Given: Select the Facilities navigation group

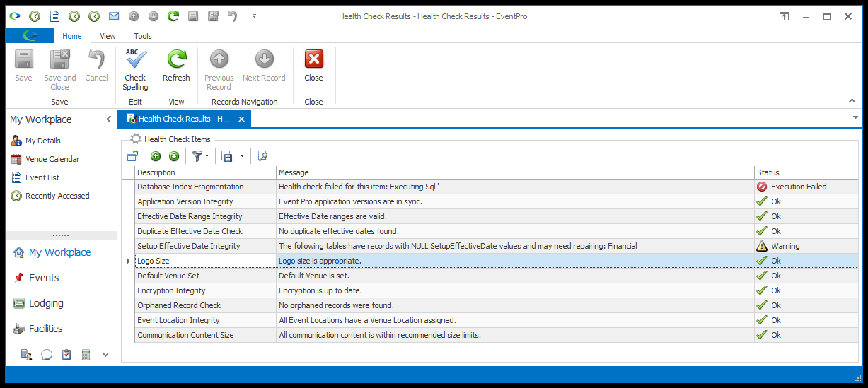Looking at the screenshot, I should pyautogui.click(x=61, y=329).
